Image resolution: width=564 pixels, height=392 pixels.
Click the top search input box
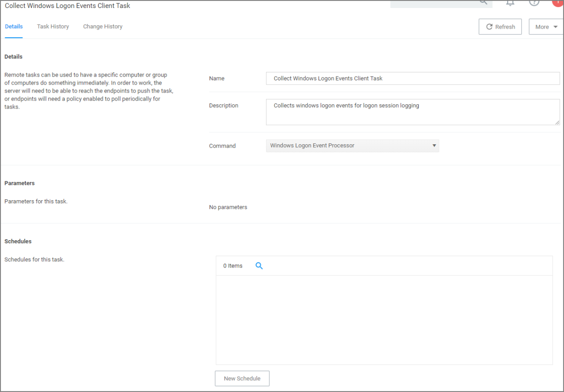(432, 3)
